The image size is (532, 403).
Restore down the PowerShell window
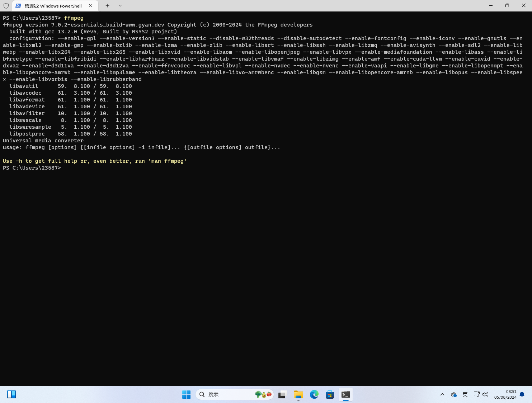(507, 6)
